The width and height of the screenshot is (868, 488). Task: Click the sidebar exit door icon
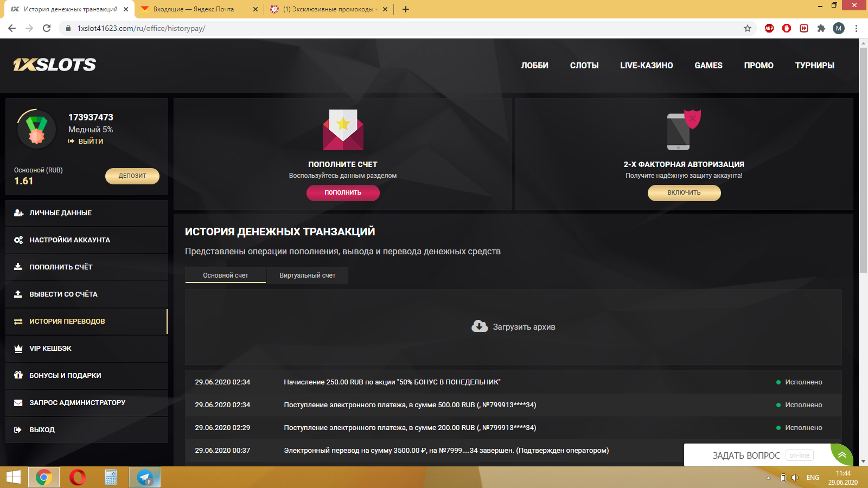point(18,430)
